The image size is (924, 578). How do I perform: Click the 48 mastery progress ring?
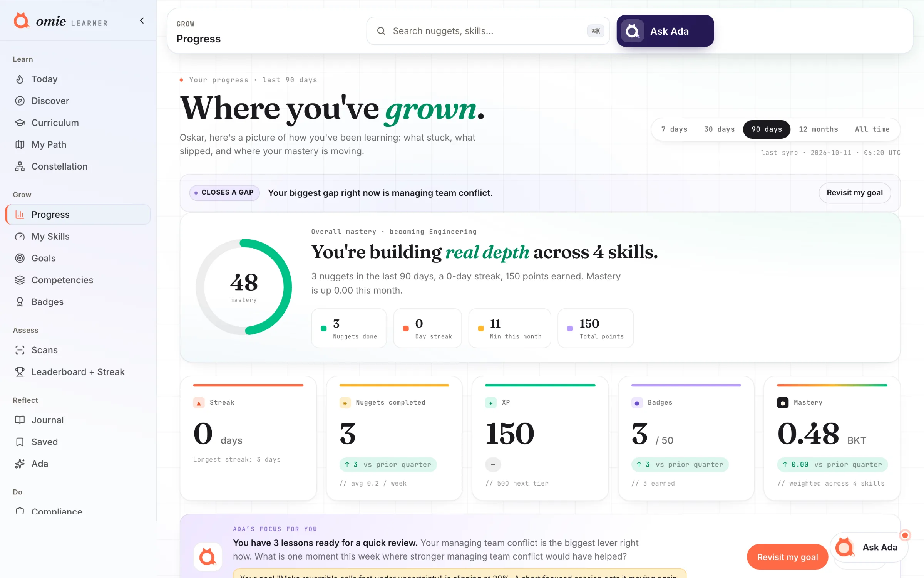[244, 287]
